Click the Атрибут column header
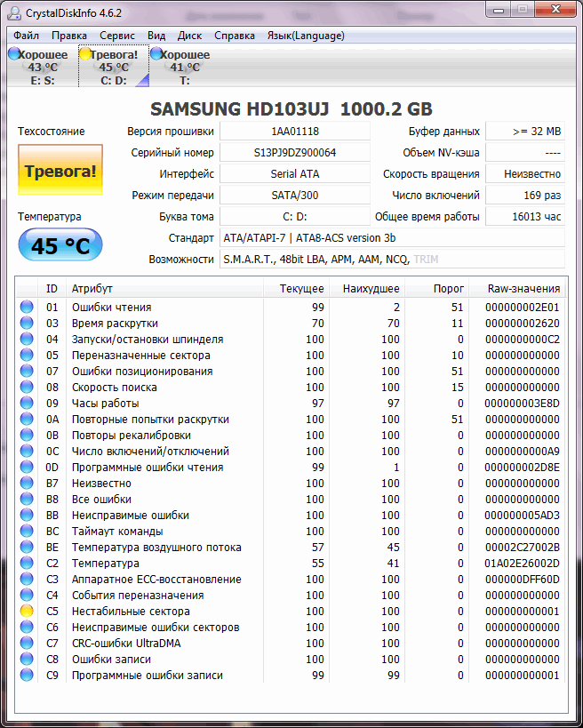This screenshot has width=583, height=728. tap(164, 289)
